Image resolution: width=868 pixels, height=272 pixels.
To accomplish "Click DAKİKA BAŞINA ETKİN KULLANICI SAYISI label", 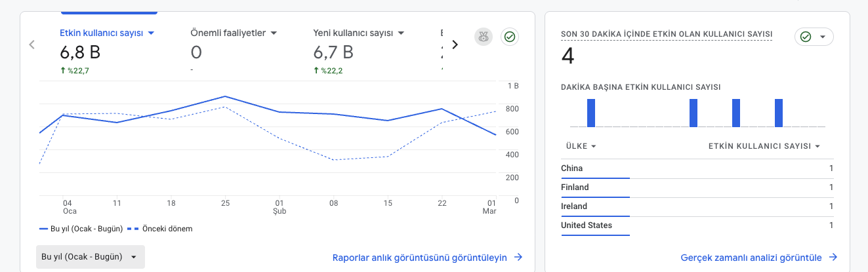I will point(641,87).
